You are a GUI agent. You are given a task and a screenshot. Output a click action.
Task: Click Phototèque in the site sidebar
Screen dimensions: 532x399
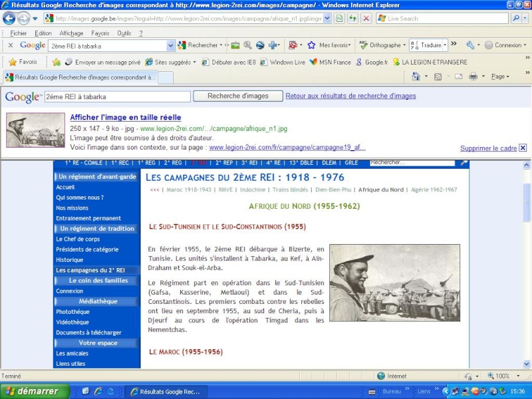tap(72, 312)
